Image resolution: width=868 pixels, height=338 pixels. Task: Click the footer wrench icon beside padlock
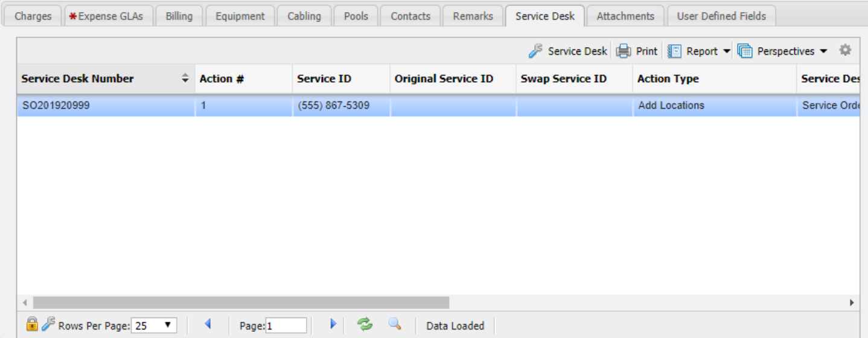[48, 325]
